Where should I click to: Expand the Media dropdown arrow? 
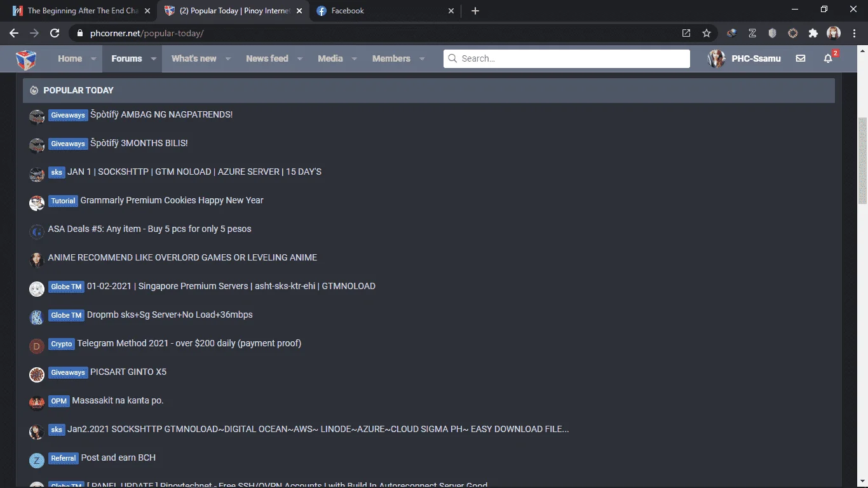(x=354, y=58)
